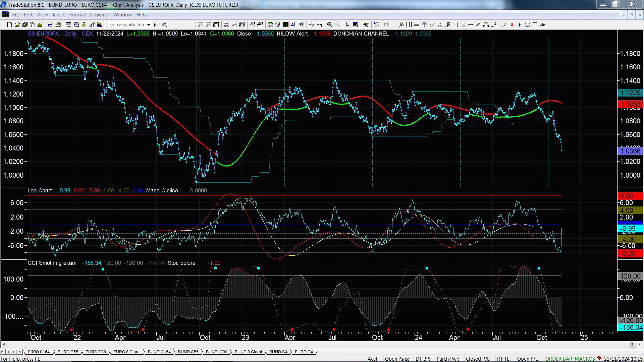The width and height of the screenshot is (644, 362).
Task: Select the parallel diagonal lines tool
Action: (x=478, y=25)
